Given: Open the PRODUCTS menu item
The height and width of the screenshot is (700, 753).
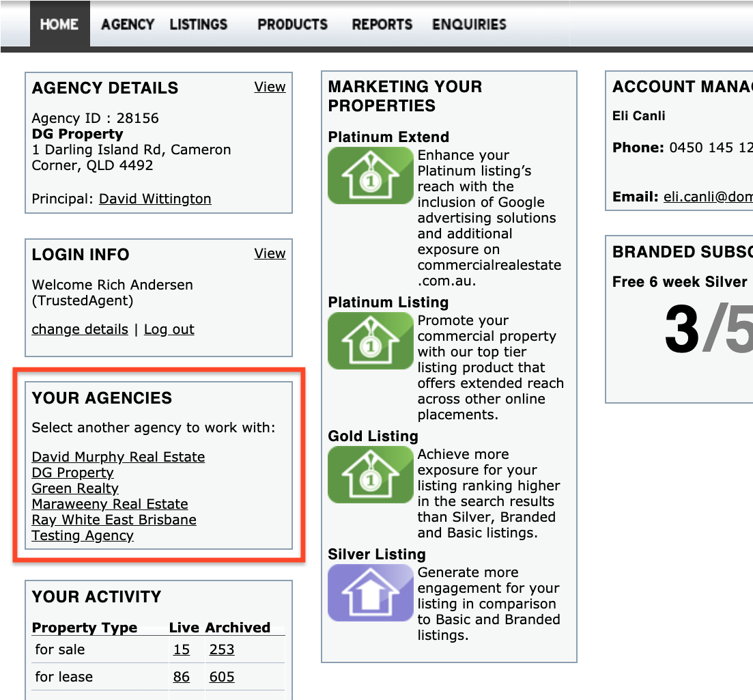Looking at the screenshot, I should click(292, 24).
